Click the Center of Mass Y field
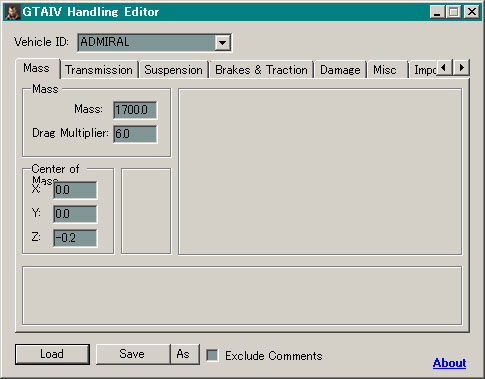 click(x=75, y=214)
